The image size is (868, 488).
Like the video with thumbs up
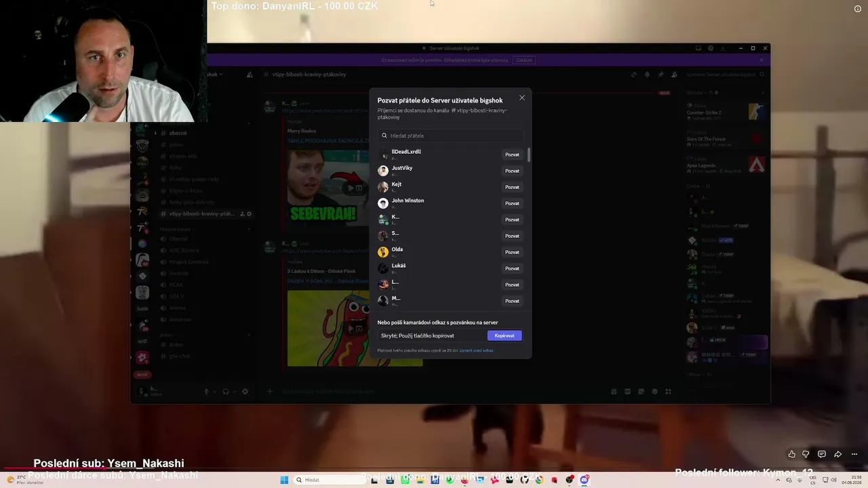791,454
